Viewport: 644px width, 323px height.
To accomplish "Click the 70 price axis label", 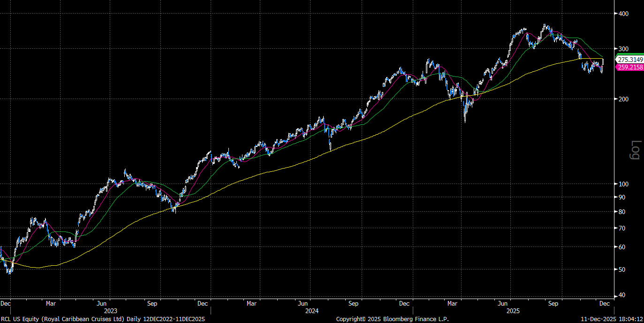I will point(622,228).
